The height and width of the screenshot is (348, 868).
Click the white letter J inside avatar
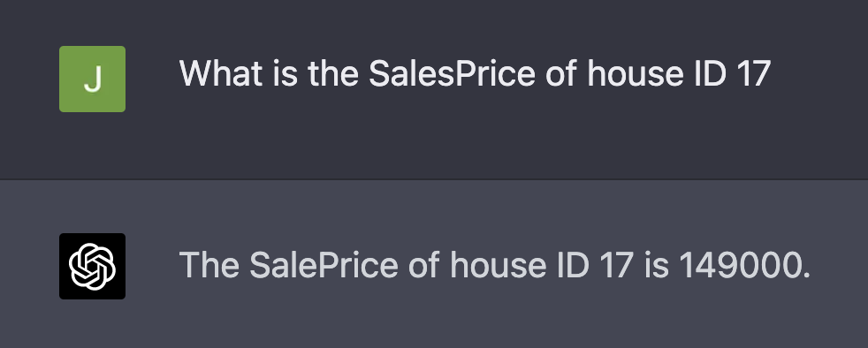[x=93, y=79]
